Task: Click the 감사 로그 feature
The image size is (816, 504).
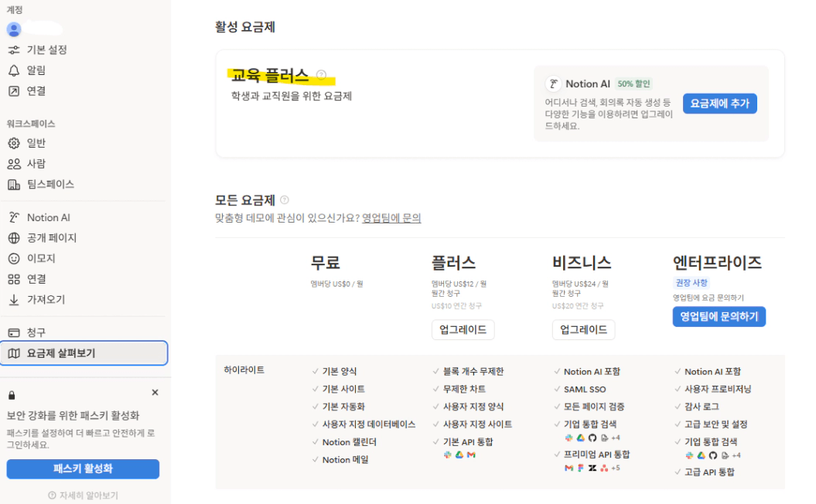Action: point(696,407)
